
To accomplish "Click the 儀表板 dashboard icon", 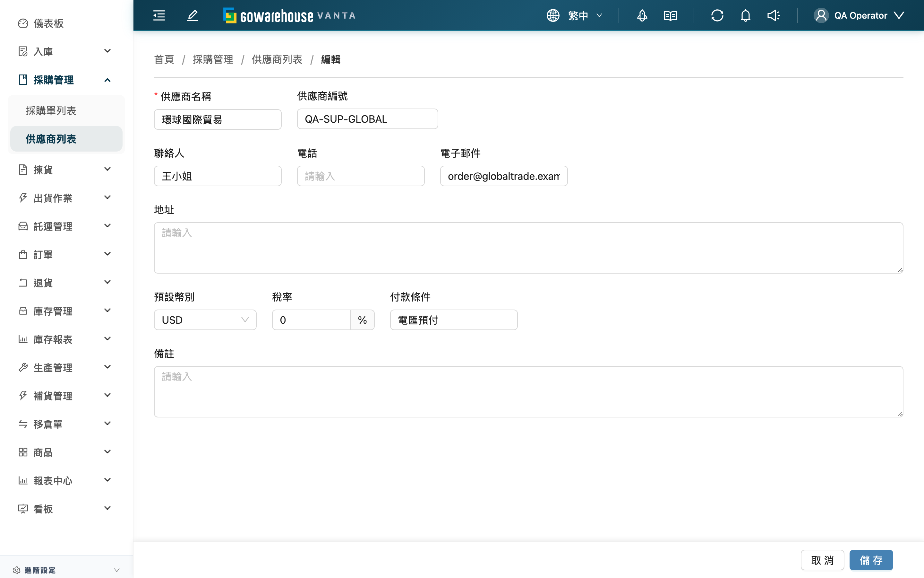I will tap(23, 23).
